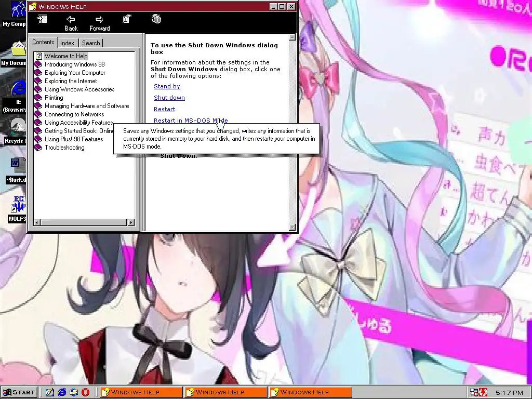532x399 pixels.
Task: Open the Options toolbar icon
Action: (x=127, y=19)
